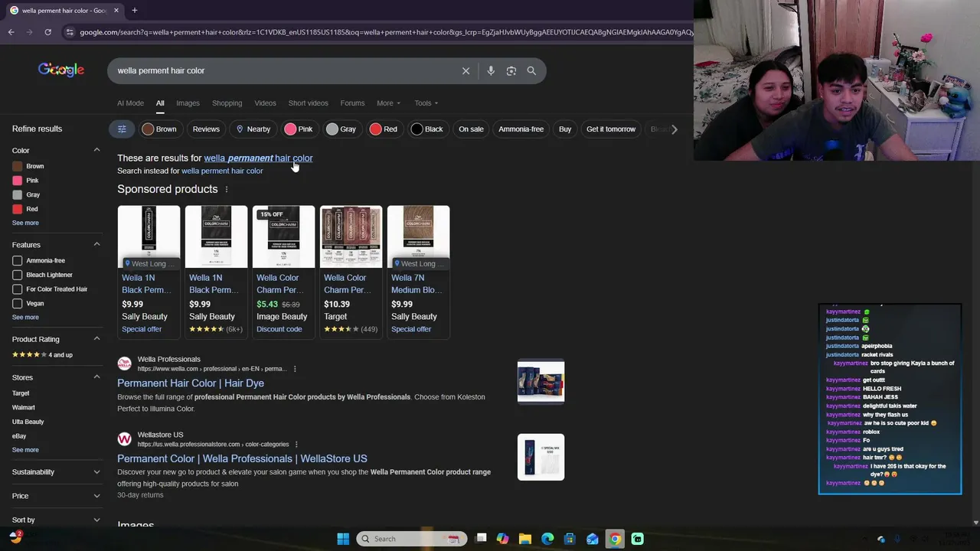Click the Windows taskbar Search box
This screenshot has width=980, height=551.
click(x=411, y=539)
